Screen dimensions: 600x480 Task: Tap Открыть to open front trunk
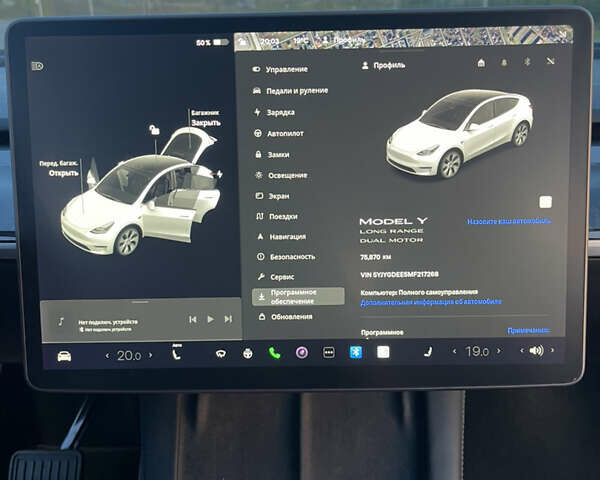(63, 173)
